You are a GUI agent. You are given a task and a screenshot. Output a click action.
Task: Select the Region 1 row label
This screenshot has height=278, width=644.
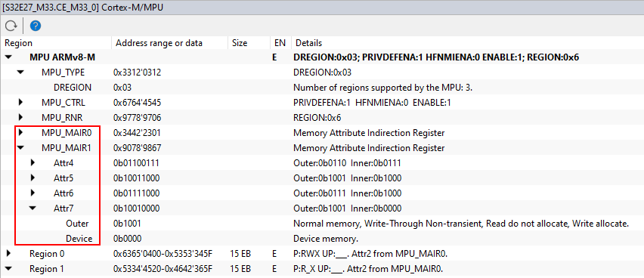pyautogui.click(x=47, y=269)
